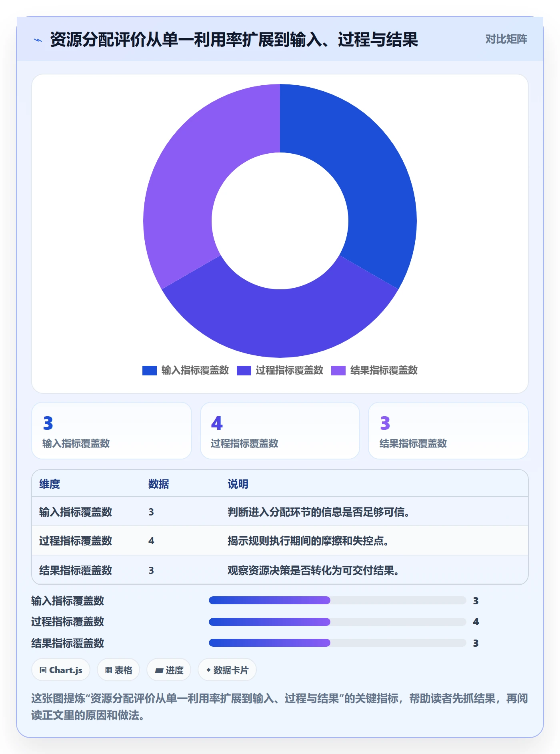Click table cell 过程指标覆盖数 in second row
This screenshot has width=560, height=754.
pyautogui.click(x=76, y=541)
